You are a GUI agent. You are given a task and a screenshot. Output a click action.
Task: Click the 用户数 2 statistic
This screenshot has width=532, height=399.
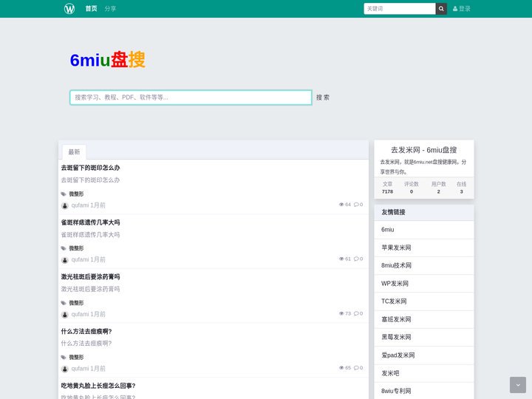tap(438, 187)
